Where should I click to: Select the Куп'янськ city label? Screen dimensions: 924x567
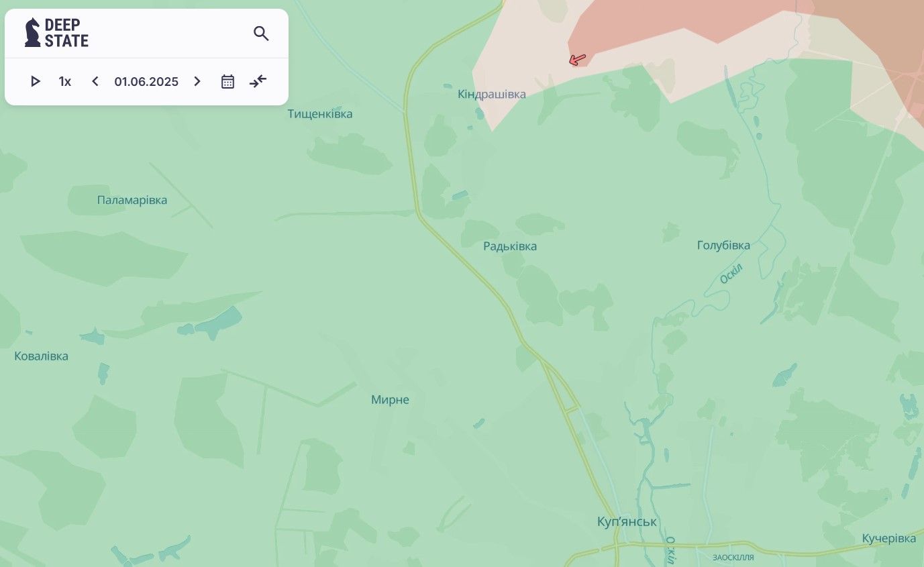(627, 521)
